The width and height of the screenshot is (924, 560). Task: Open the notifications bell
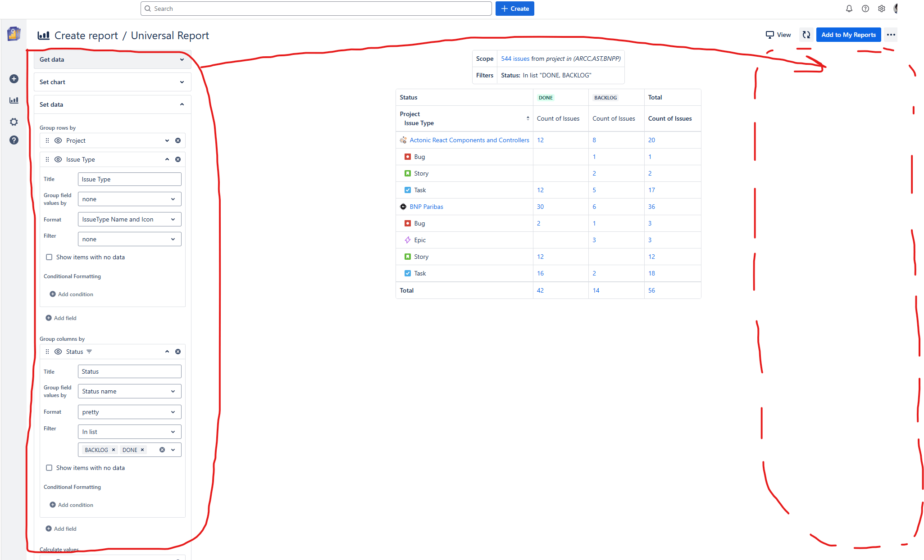coord(849,9)
